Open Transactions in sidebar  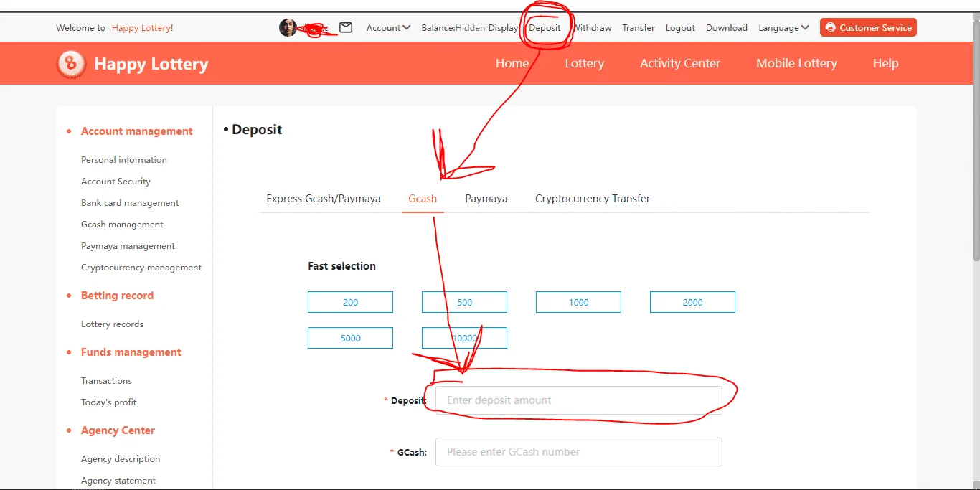(106, 381)
